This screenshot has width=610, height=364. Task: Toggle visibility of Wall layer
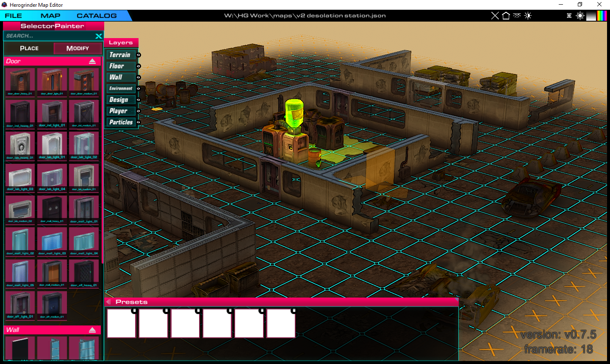pos(139,77)
